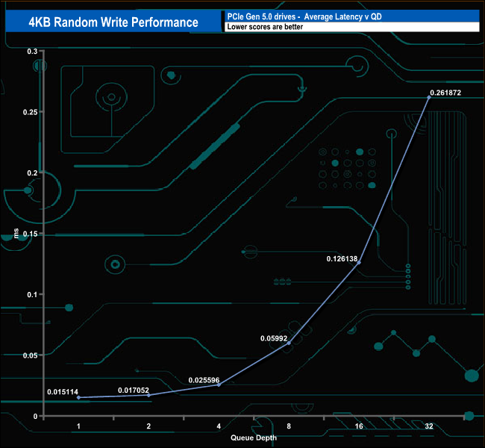Viewport: 485px width, 448px height.
Task: Click the Queue Depth axis title
Action: click(254, 438)
